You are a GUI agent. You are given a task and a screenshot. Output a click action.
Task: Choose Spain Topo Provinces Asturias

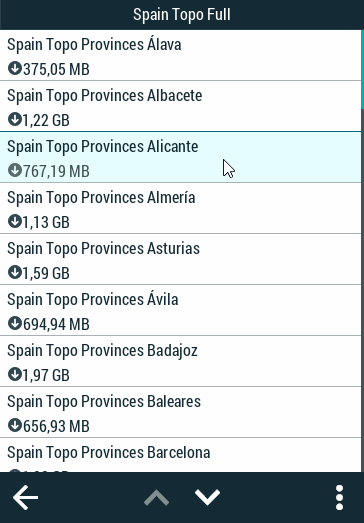[x=180, y=259]
